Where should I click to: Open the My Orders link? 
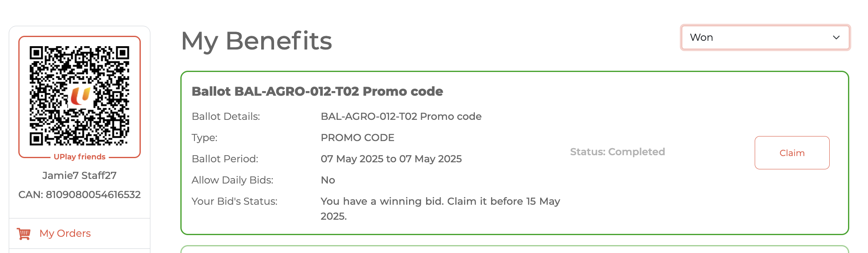coord(65,233)
